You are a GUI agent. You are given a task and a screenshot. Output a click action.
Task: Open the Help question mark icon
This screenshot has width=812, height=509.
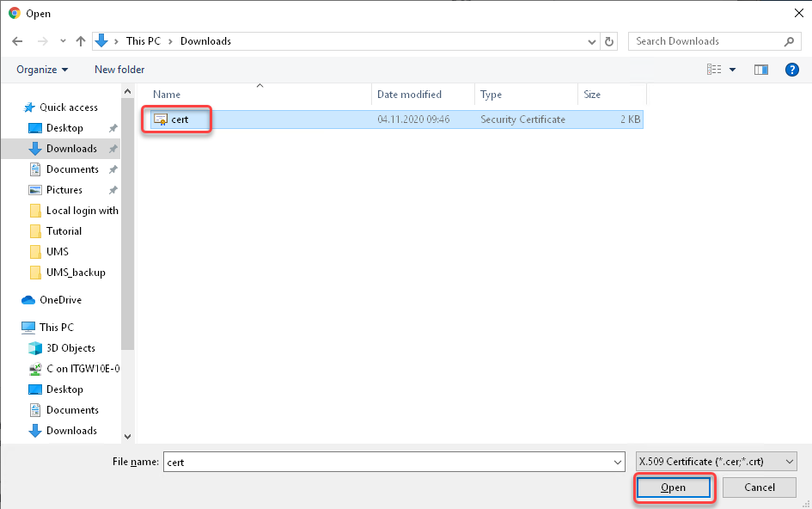point(792,70)
